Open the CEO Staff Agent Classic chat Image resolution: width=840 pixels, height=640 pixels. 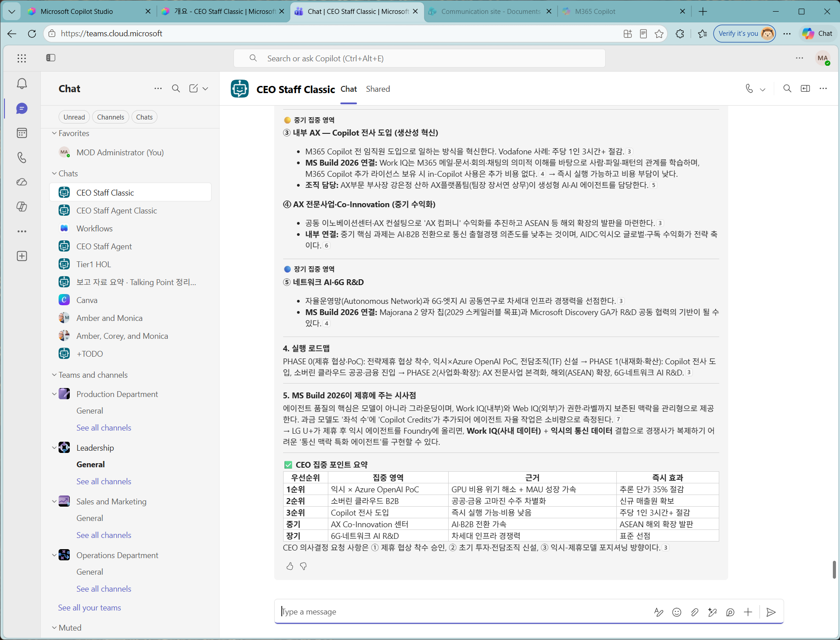[130, 211]
